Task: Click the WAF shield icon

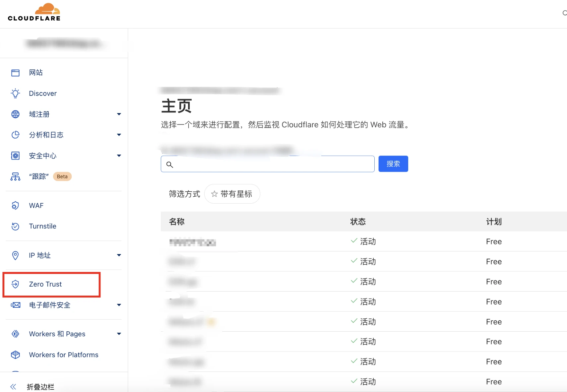Action: tap(15, 206)
